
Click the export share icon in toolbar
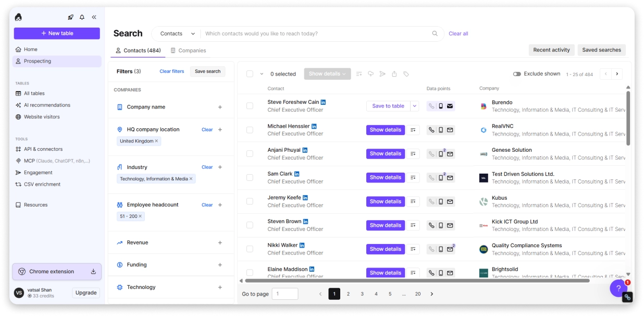click(394, 74)
